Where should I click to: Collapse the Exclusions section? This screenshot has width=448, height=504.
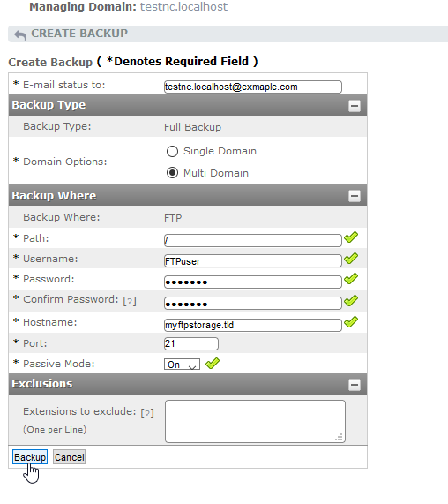355,385
